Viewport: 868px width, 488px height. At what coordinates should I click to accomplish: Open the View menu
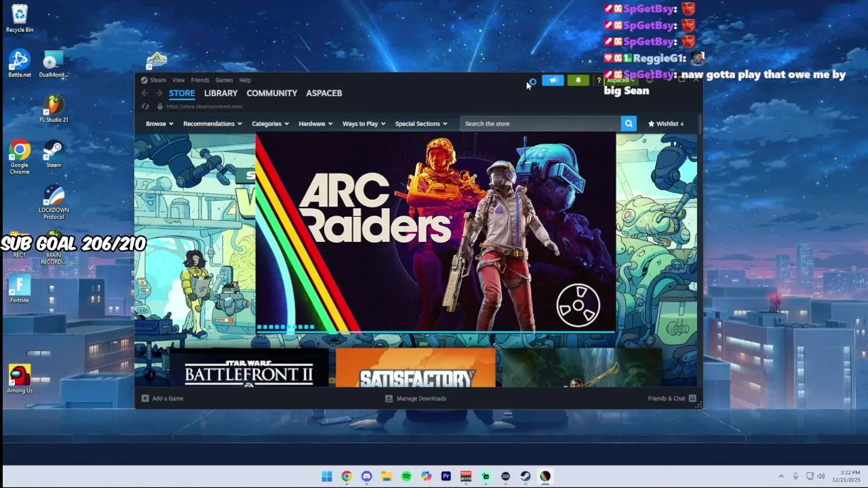click(178, 80)
